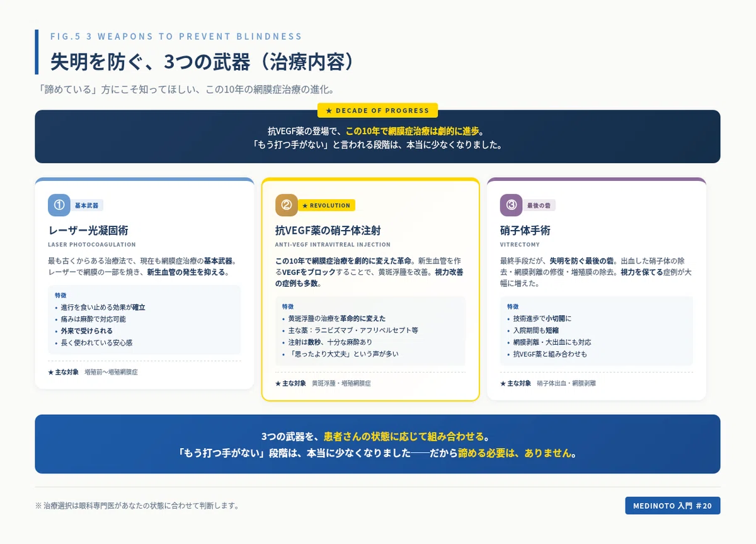
Task: Click the bullet 進行を食い止める効果が確立
Action: coord(103,308)
